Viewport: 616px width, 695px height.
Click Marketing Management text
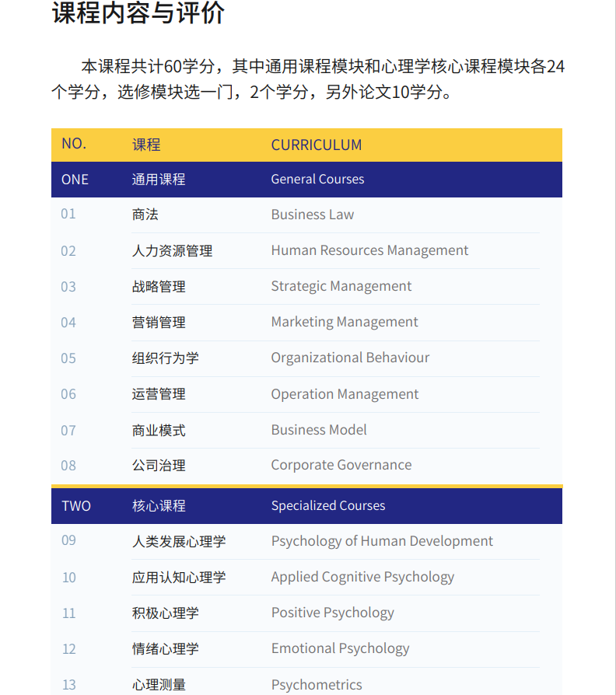[344, 323]
